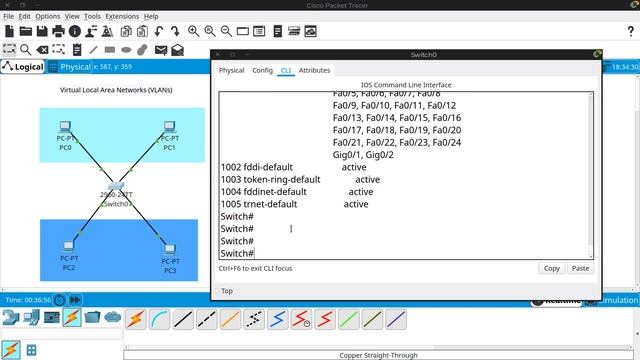Open the File menu
The height and width of the screenshot is (360, 640).
point(9,16)
